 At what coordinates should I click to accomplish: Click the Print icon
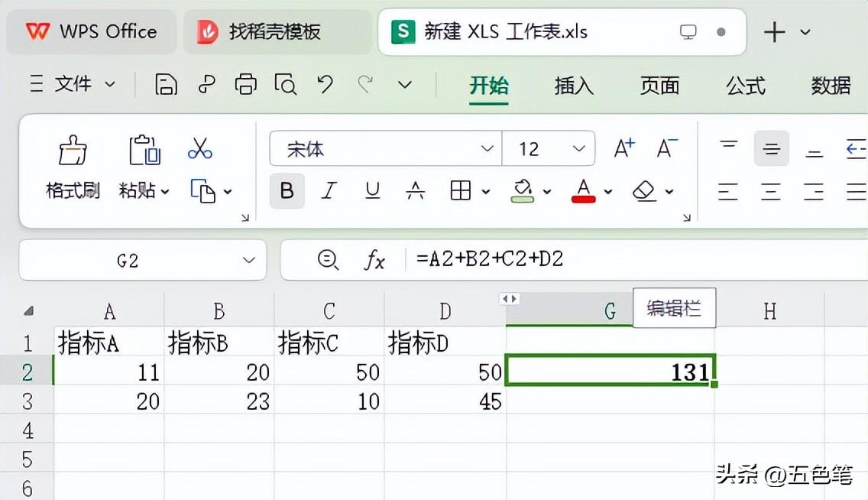246,85
